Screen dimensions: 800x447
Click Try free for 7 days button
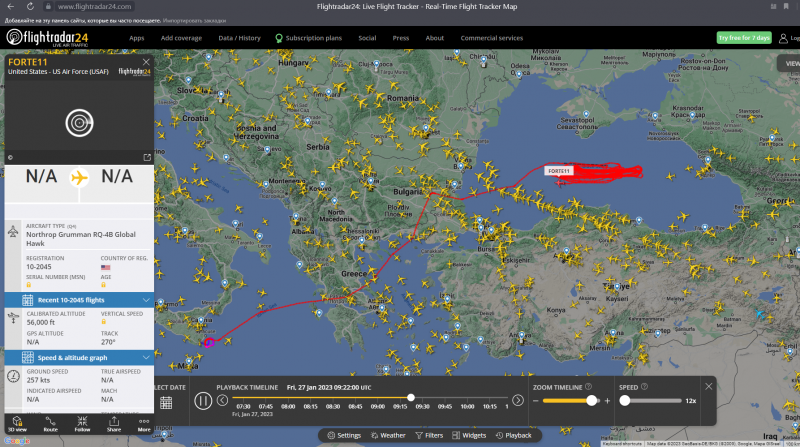[x=744, y=38]
